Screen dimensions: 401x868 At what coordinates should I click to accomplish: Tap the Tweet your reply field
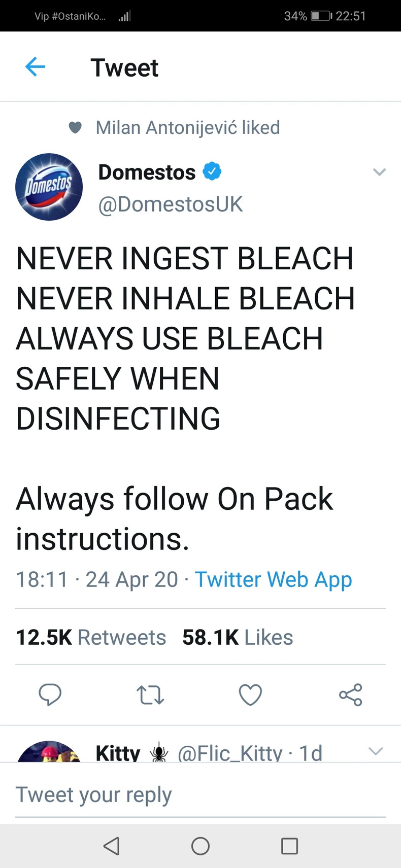(200, 794)
